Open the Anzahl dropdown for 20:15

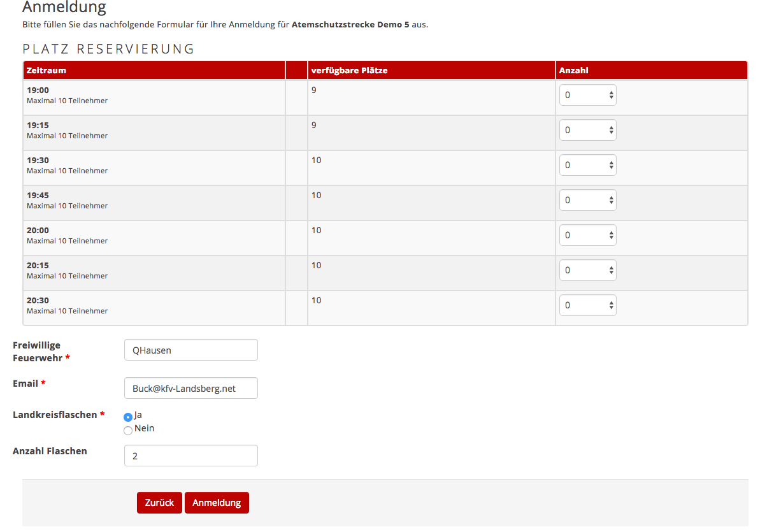[x=587, y=270]
